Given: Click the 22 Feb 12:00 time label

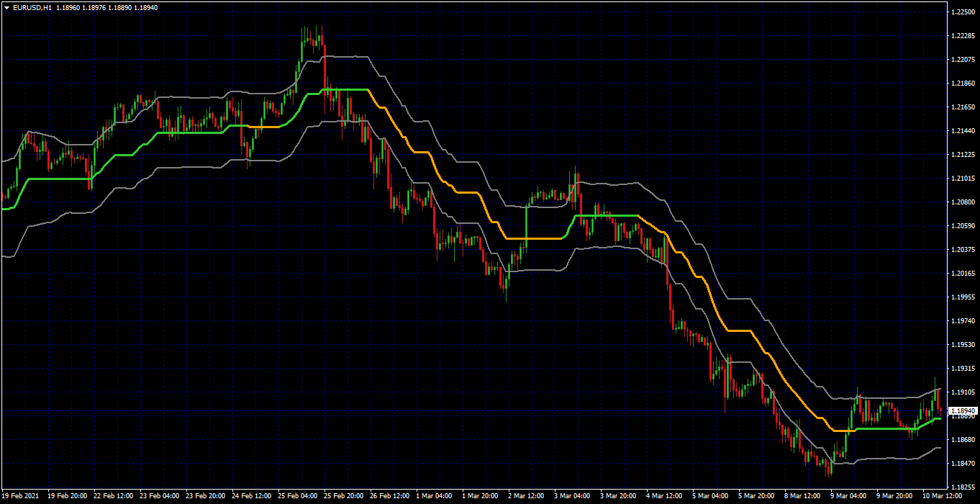Looking at the screenshot, I should [x=113, y=496].
